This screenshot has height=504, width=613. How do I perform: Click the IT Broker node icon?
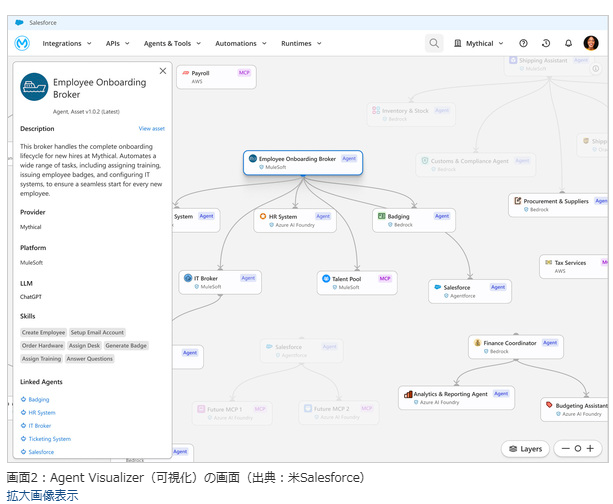coord(188,278)
